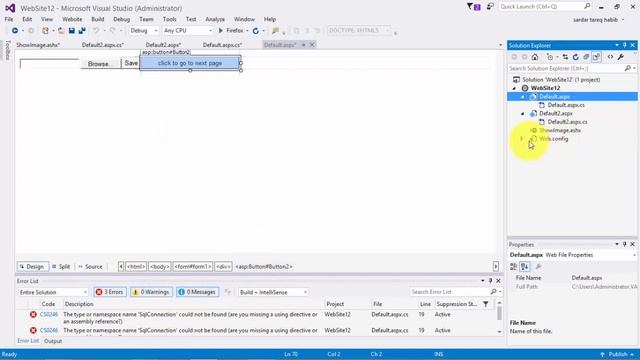The image size is (640, 360).
Task: Toggle the 0 Messages filter button
Action: [x=198, y=292]
